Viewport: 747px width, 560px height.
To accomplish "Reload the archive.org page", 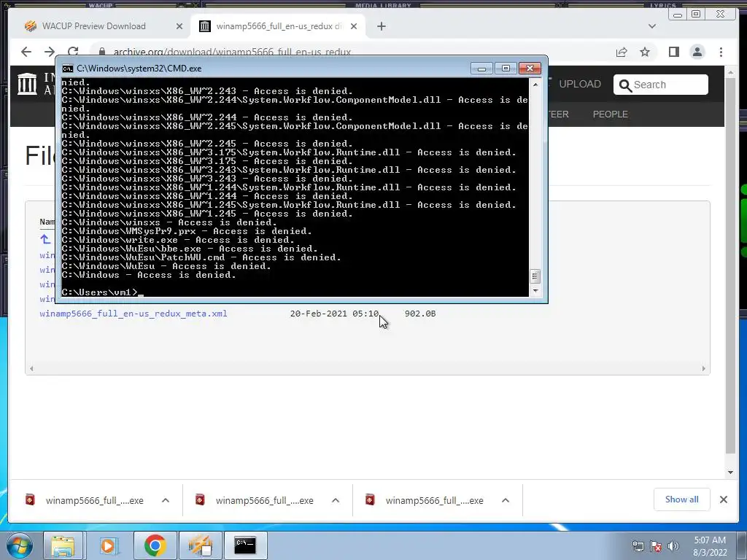I will click(73, 52).
